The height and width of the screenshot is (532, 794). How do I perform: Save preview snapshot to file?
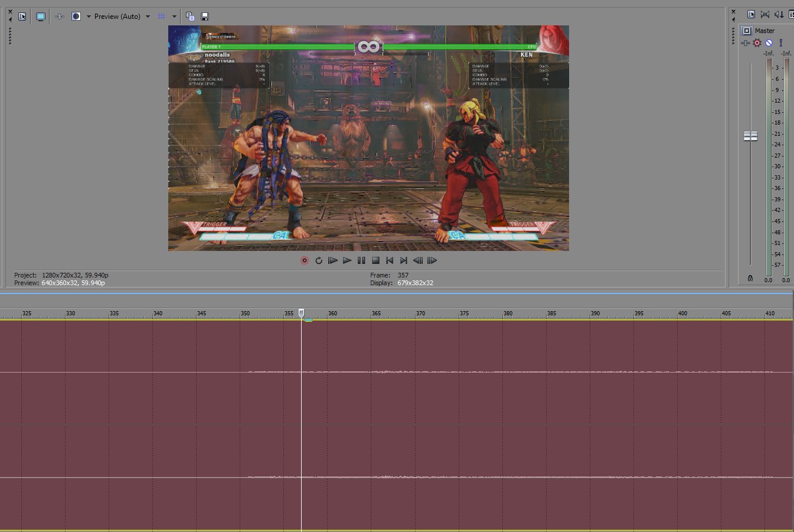(205, 17)
